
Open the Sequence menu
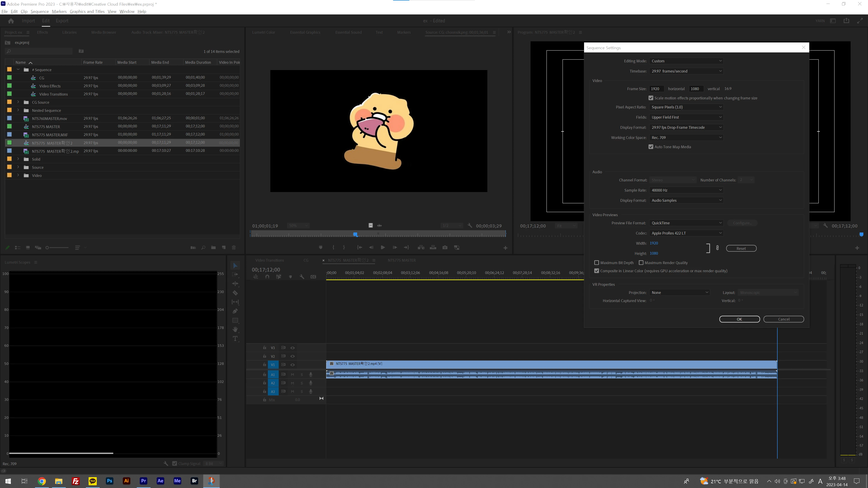(39, 12)
